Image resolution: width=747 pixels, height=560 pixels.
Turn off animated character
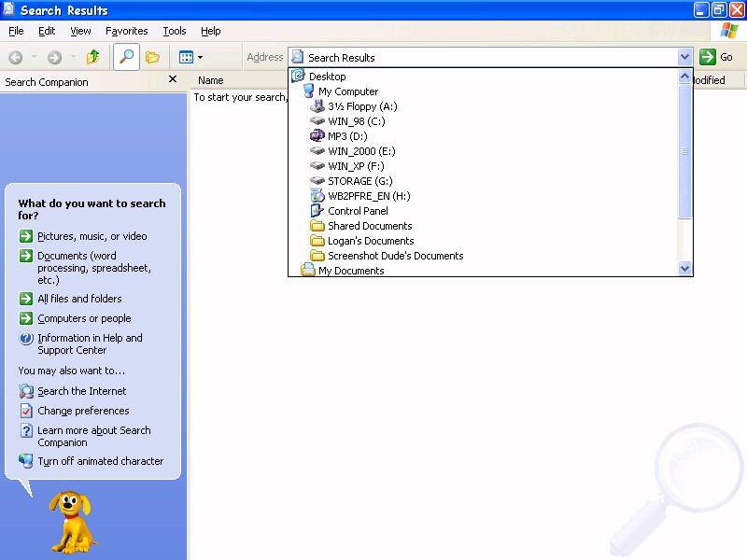point(101,461)
